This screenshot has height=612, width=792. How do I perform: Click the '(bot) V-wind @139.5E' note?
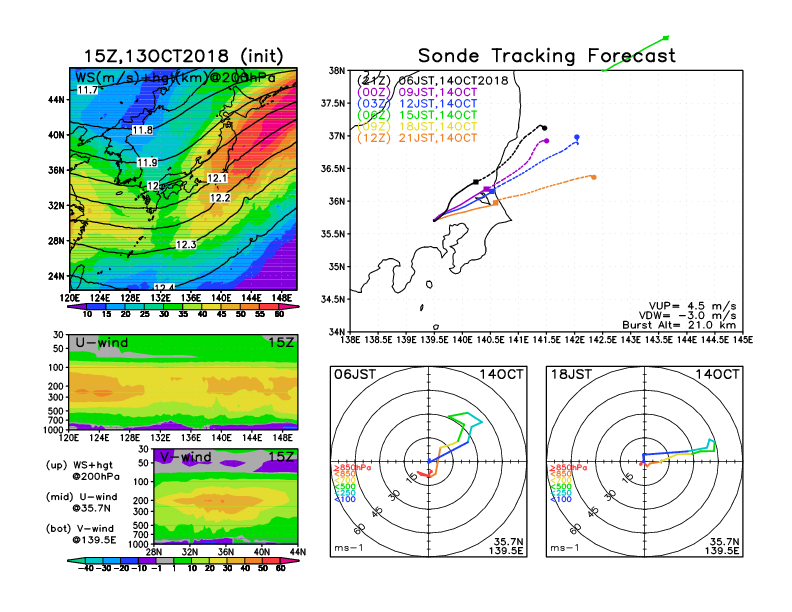(x=81, y=534)
